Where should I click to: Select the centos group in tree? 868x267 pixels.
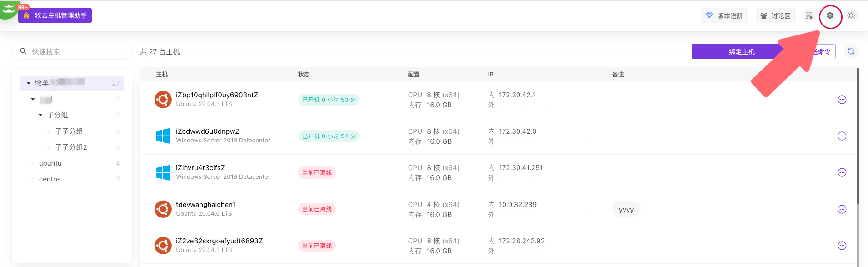point(50,179)
